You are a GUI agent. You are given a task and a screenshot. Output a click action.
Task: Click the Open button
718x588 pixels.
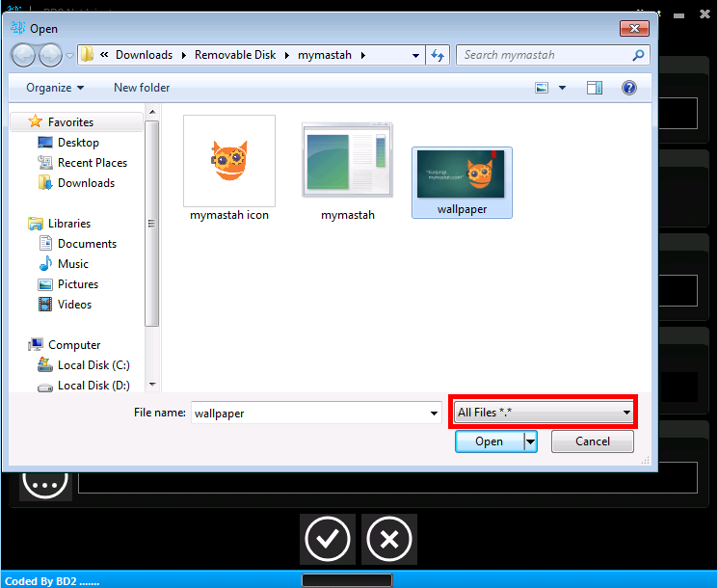click(489, 441)
